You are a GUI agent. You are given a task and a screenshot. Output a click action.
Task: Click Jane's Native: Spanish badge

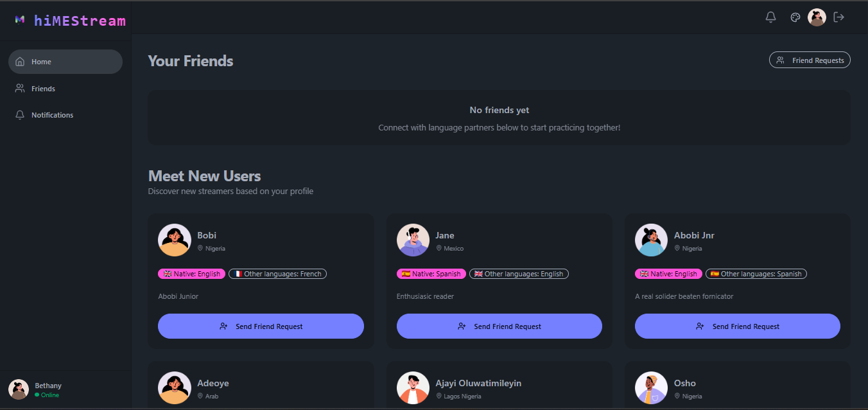pyautogui.click(x=431, y=273)
